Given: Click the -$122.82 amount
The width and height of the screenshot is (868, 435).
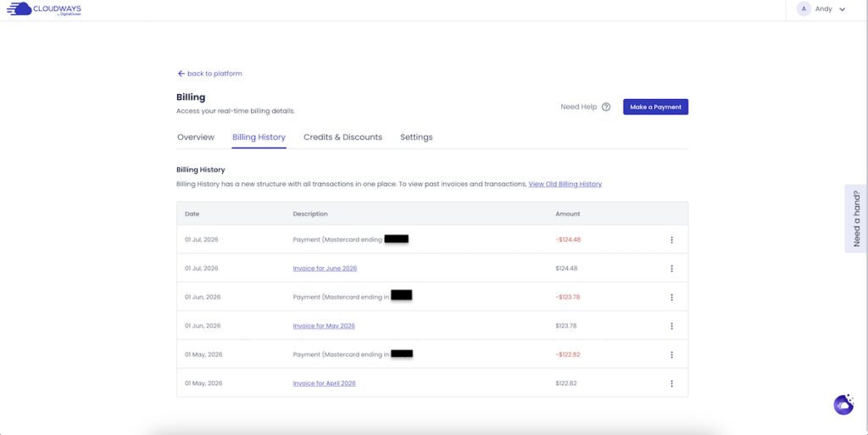Looking at the screenshot, I should [x=568, y=354].
